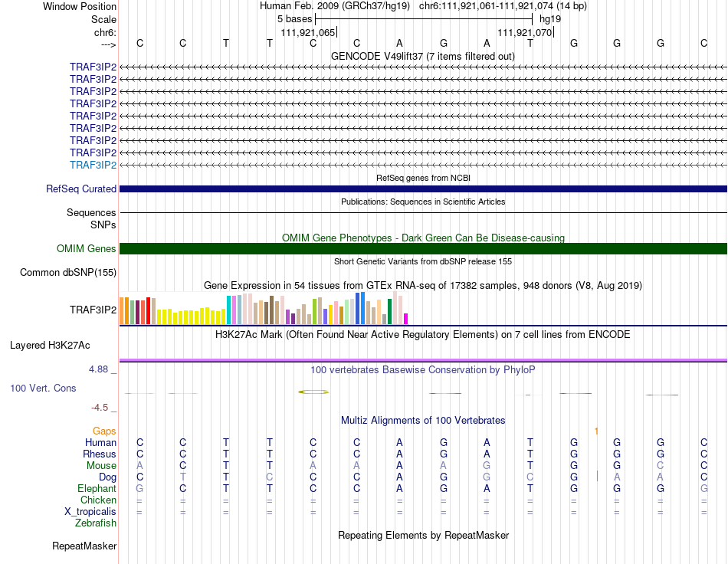
Task: Click the hg19 label beside scale bar
Action: (550, 19)
